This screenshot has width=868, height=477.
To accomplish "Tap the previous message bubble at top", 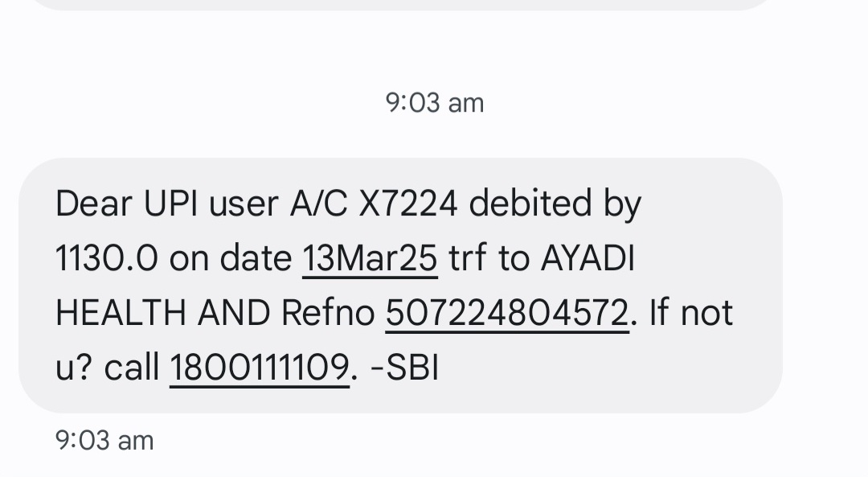I will (x=402, y=4).
